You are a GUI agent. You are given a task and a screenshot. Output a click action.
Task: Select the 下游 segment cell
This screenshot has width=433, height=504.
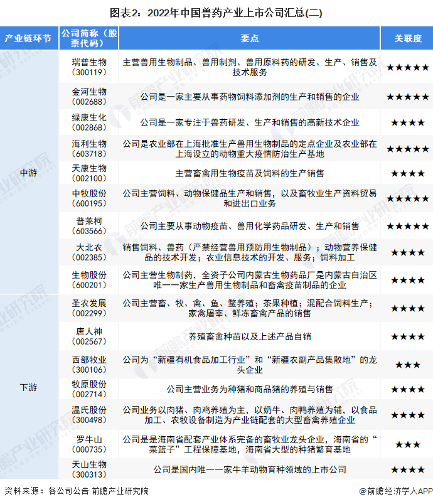pos(28,387)
